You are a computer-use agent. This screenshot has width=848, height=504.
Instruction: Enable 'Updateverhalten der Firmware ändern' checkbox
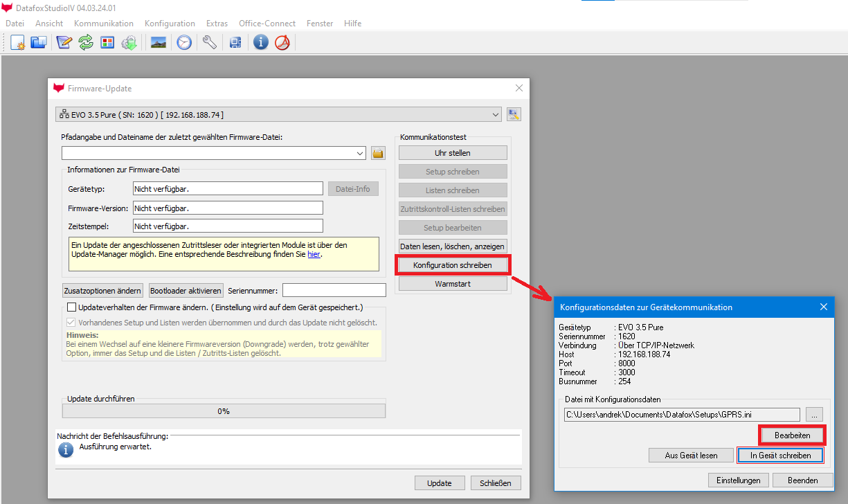[71, 307]
